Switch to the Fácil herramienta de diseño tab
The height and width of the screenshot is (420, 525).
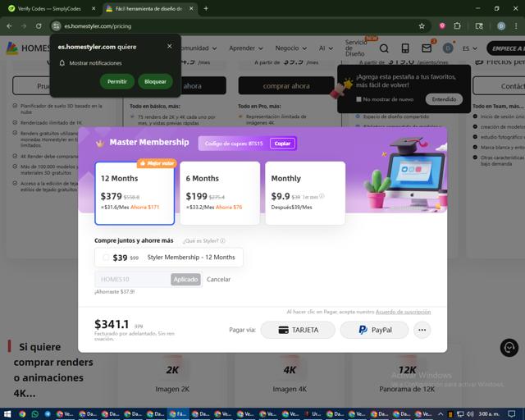(x=149, y=9)
